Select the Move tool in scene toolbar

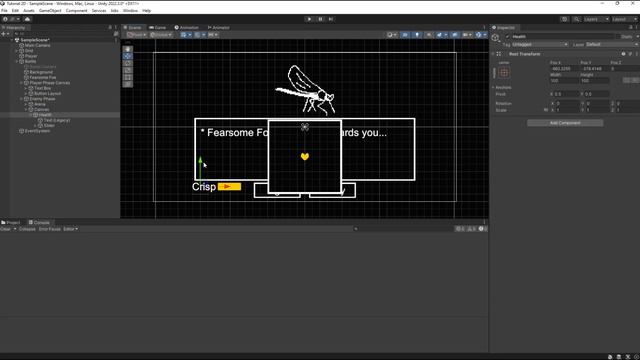point(128,56)
